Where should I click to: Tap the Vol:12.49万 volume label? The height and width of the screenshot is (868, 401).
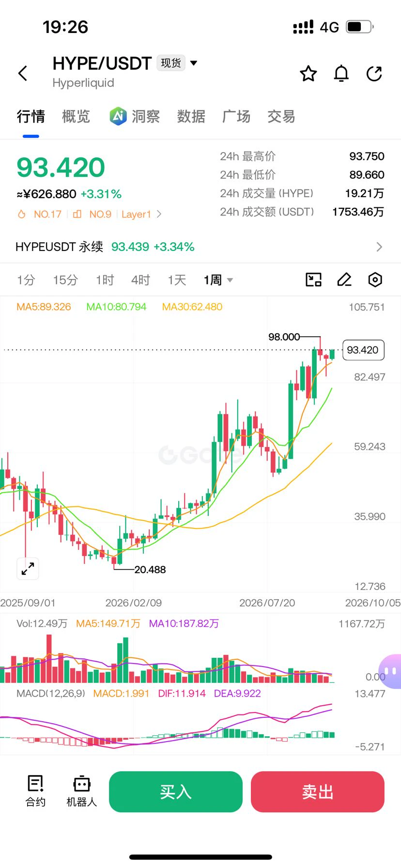pos(42,623)
